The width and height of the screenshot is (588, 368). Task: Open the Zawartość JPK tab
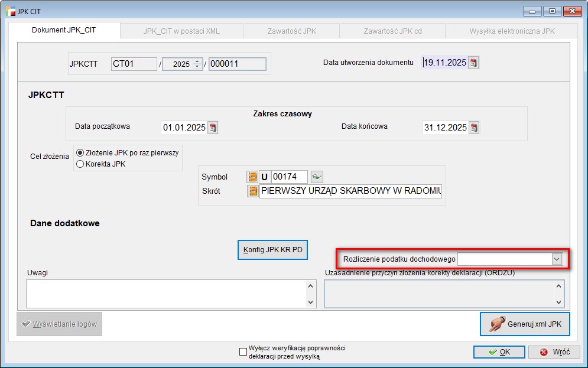(x=293, y=31)
